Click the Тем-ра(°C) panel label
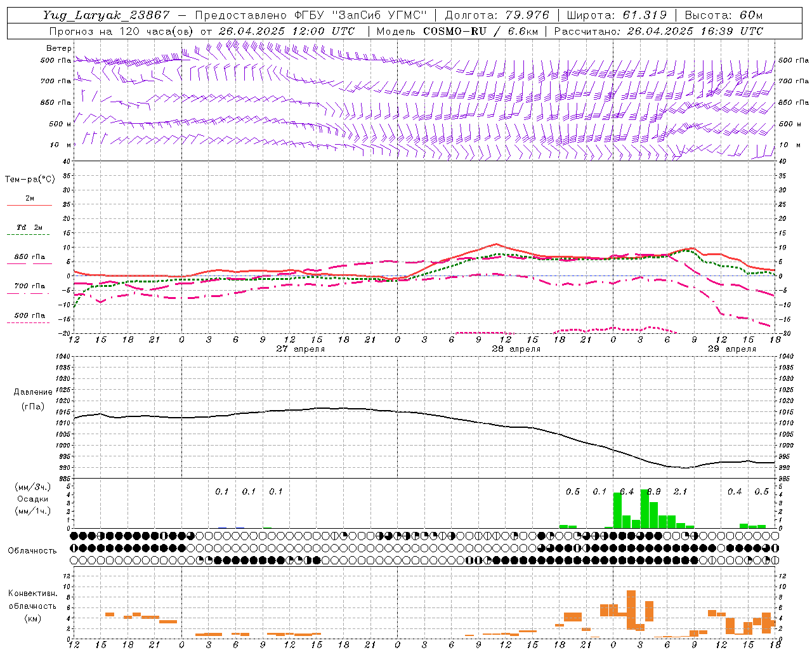 (x=30, y=180)
